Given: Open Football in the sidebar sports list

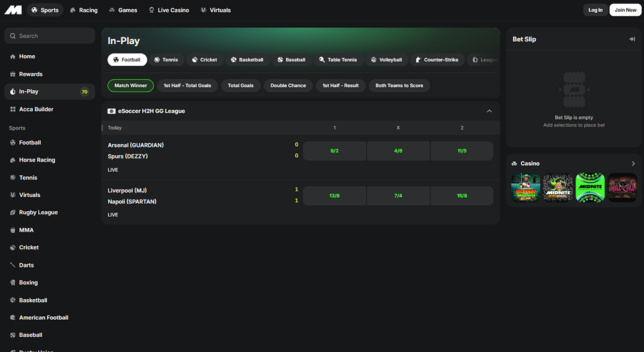Looking at the screenshot, I should coord(50,143).
